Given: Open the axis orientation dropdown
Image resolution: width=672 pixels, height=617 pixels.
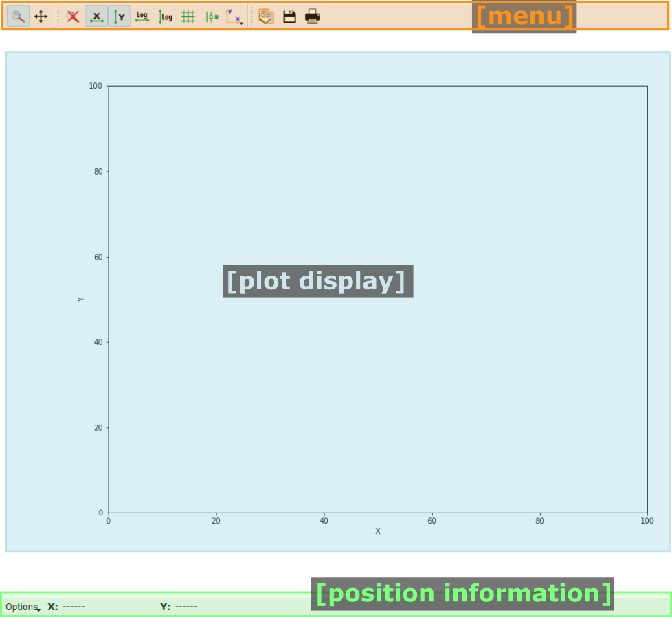Looking at the screenshot, I should click(x=234, y=16).
